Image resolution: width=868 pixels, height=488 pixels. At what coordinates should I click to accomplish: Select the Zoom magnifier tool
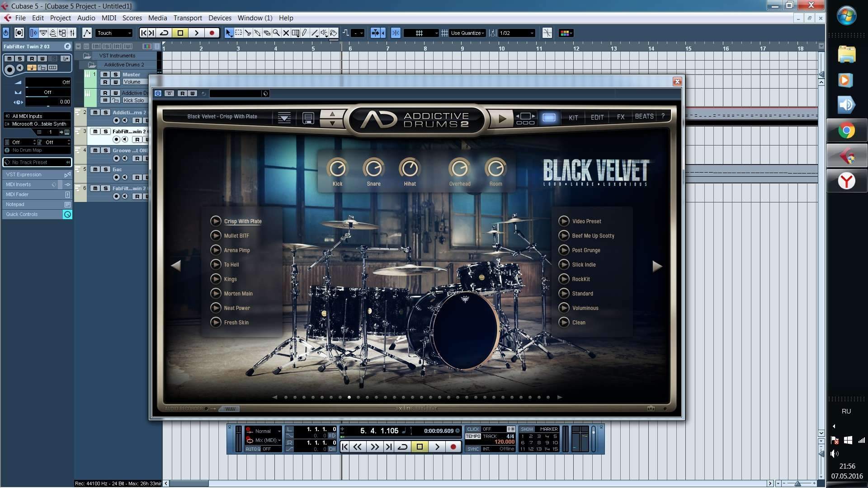tap(276, 33)
